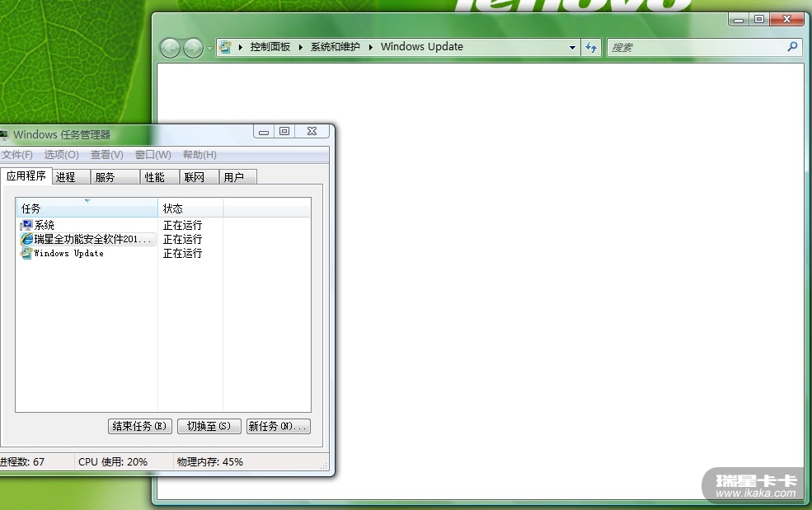Click 正在运行 status of 系统 row
This screenshot has height=510, width=812.
click(x=182, y=225)
